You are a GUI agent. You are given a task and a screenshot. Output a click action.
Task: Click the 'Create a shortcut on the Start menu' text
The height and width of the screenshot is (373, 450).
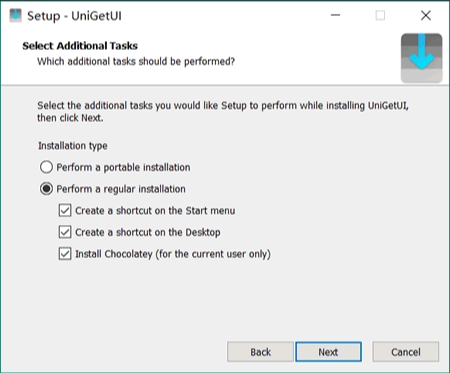click(x=155, y=211)
